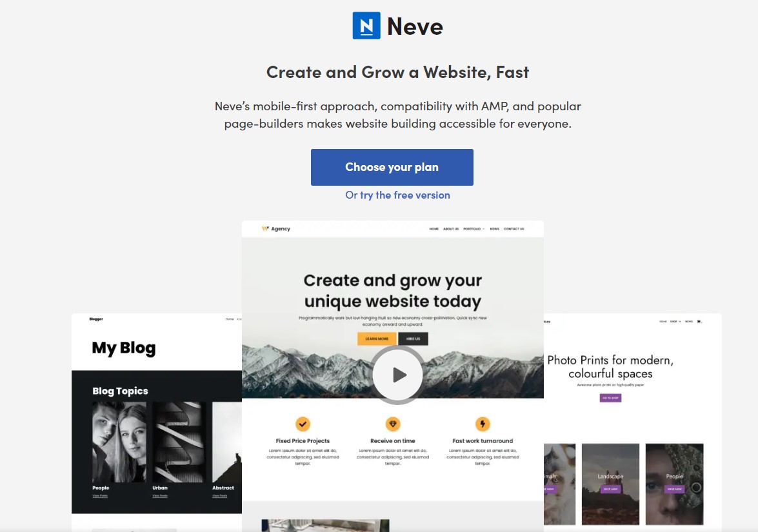758x532 pixels.
Task: Click Shop Now on the Landscape photo
Action: pyautogui.click(x=610, y=489)
